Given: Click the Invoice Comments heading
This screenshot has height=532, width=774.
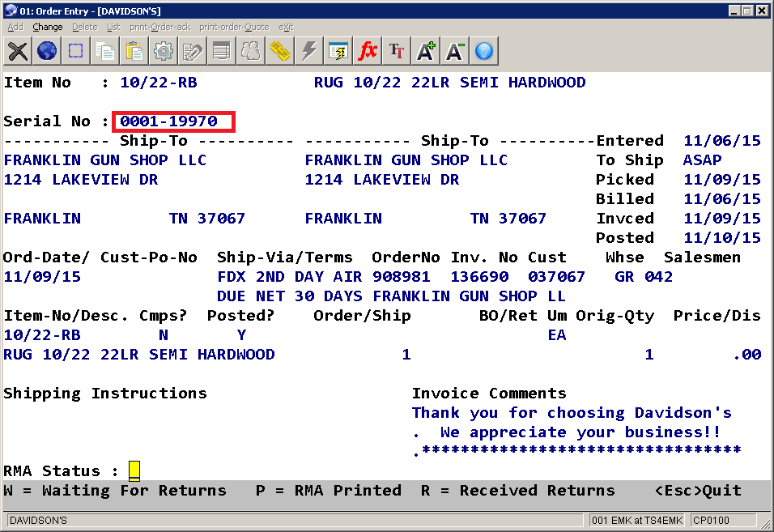Looking at the screenshot, I should pyautogui.click(x=489, y=394).
